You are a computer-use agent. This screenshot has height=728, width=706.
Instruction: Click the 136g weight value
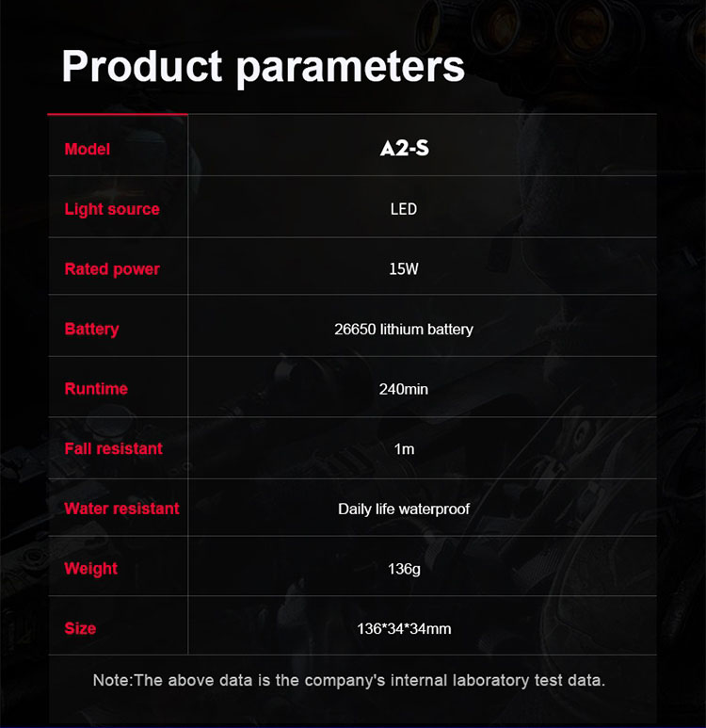404,569
